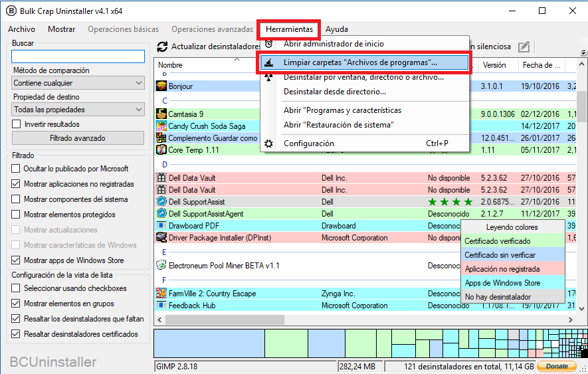Screen dimensions: 588x374
Task: Select Abrir "Restauración de sistema"
Action: (339, 125)
